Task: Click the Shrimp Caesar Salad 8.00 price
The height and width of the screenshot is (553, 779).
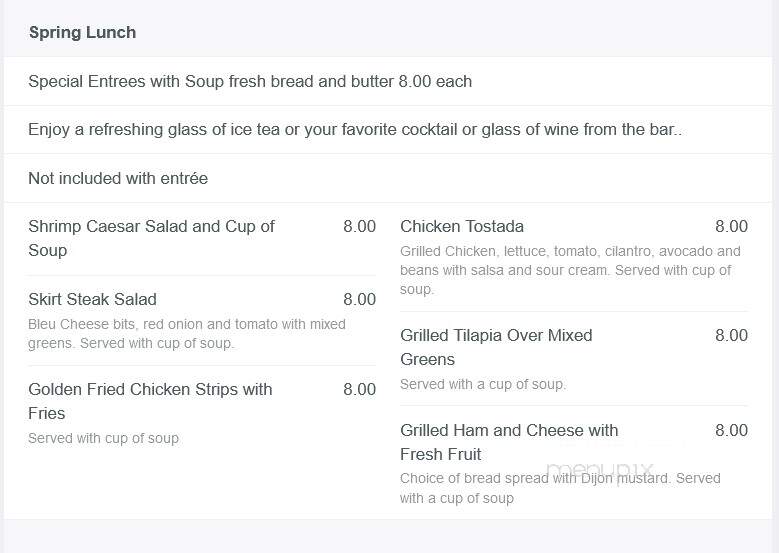Action: tap(359, 227)
